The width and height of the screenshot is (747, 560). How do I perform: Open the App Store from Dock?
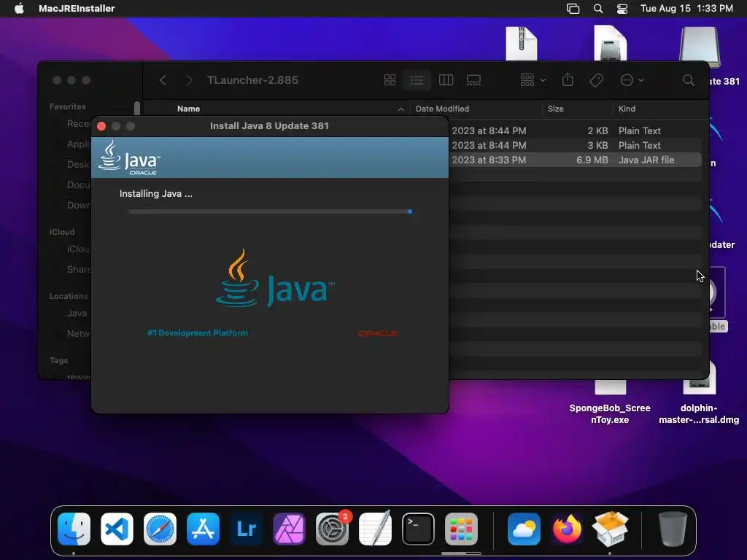coord(203,529)
